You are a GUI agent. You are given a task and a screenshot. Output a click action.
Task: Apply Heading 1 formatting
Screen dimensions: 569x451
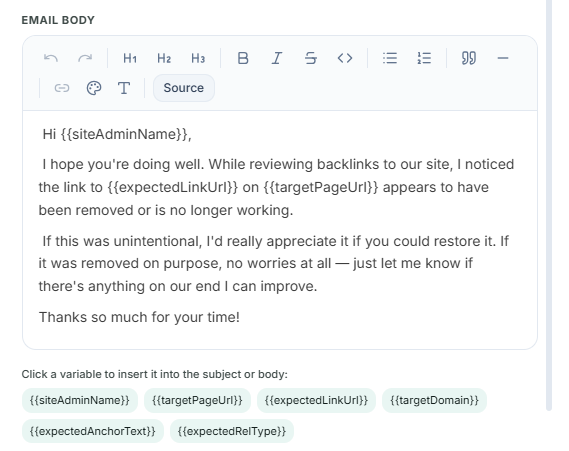pos(130,58)
